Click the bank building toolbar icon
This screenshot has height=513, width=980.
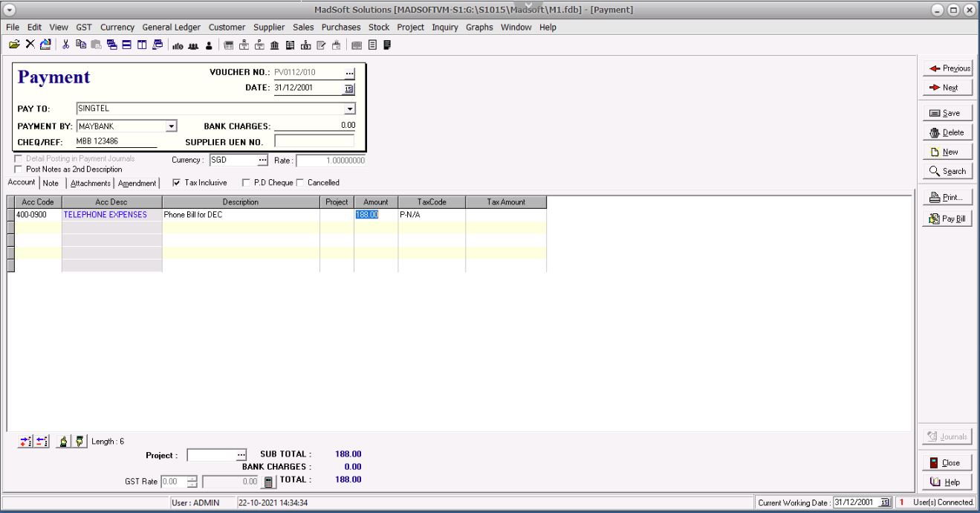[x=276, y=44]
